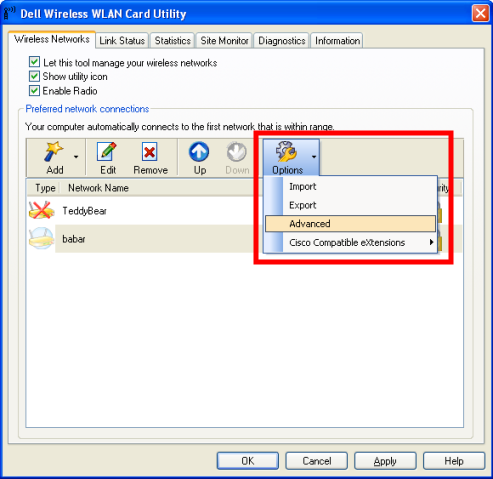Open the Diagnostics tab
Viewport: 493px width, 479px height.
[x=282, y=41]
